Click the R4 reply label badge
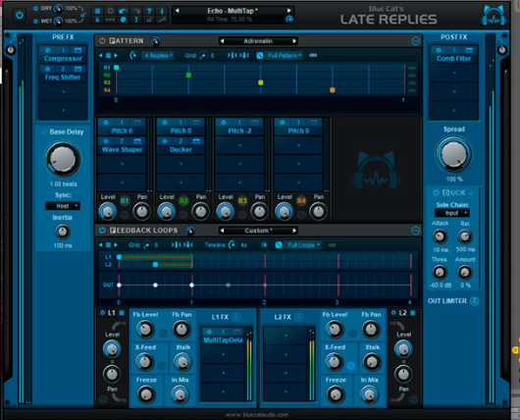520x420 pixels. point(301,201)
